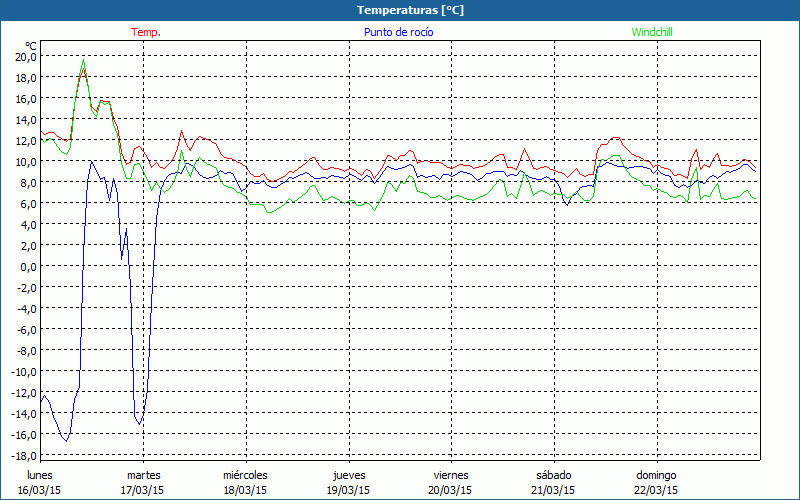
Task: Select the sábado day label
Action: click(554, 475)
